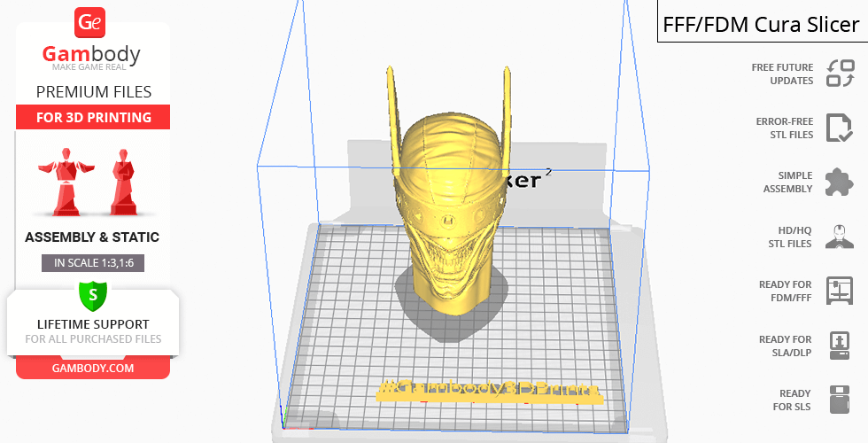The height and width of the screenshot is (443, 868).
Task: Click the Error-Free STL Files icon
Action: (x=839, y=128)
